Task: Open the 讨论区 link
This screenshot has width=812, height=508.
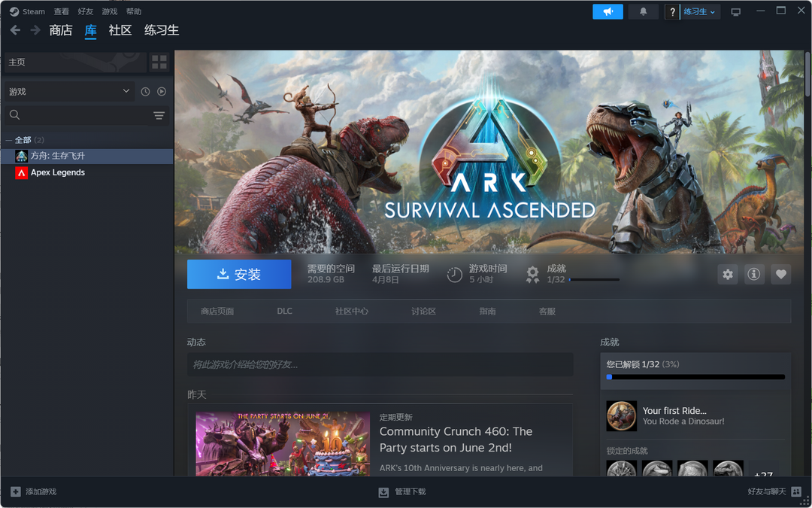Action: (423, 311)
